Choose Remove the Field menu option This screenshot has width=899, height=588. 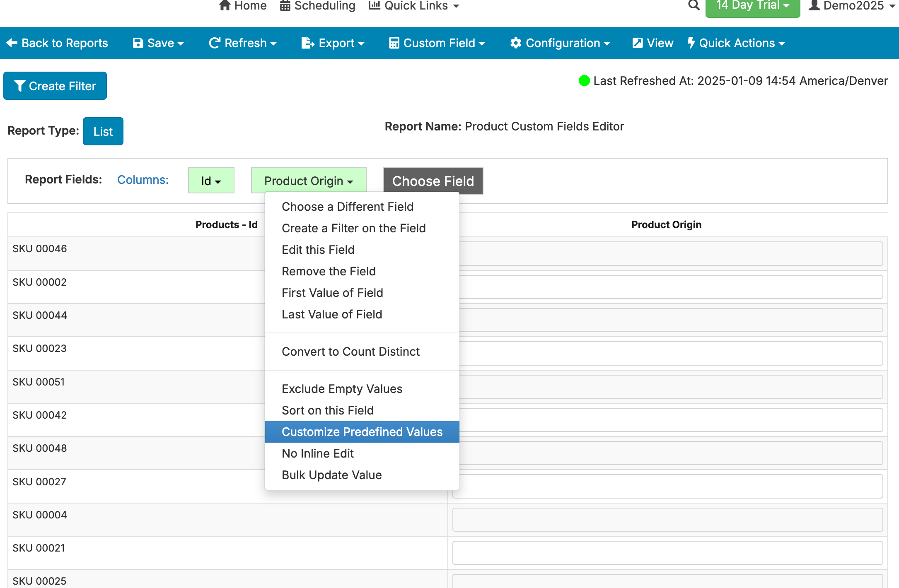(329, 271)
